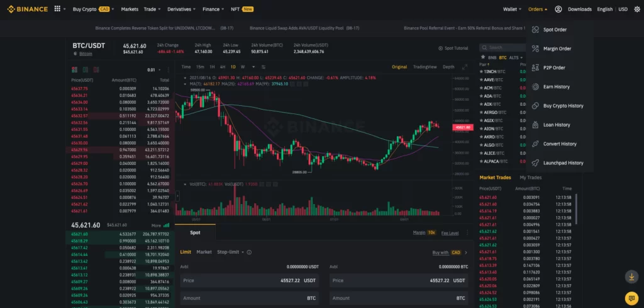
Task: Expand the Finance menu
Action: point(213,9)
